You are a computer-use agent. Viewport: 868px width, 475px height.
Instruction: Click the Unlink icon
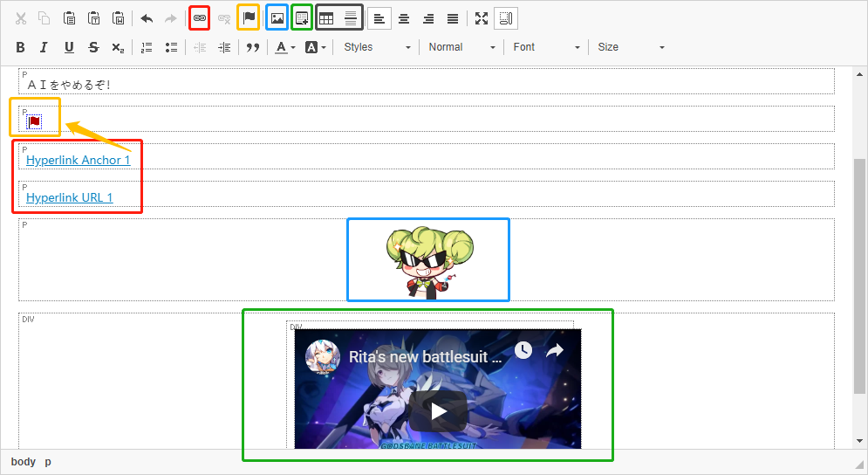coord(223,18)
